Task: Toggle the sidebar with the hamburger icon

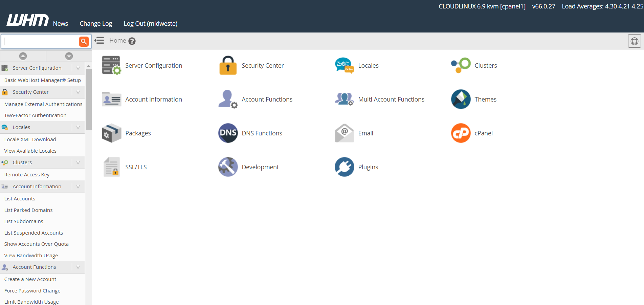Action: [99, 41]
